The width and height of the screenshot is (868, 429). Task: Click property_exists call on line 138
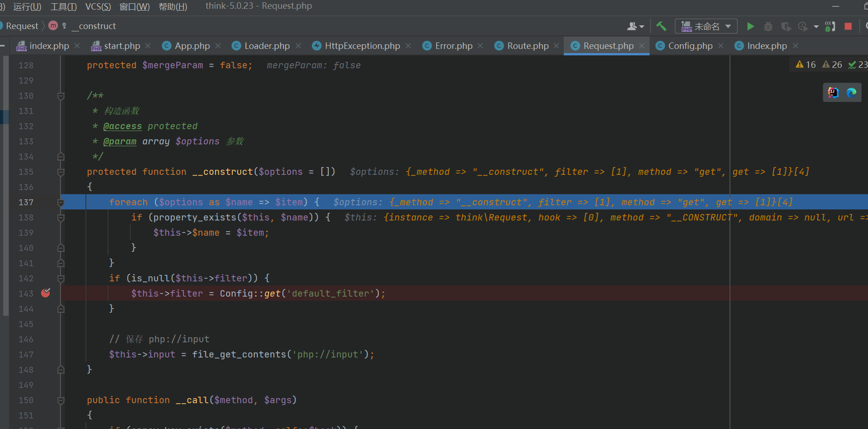coord(193,217)
